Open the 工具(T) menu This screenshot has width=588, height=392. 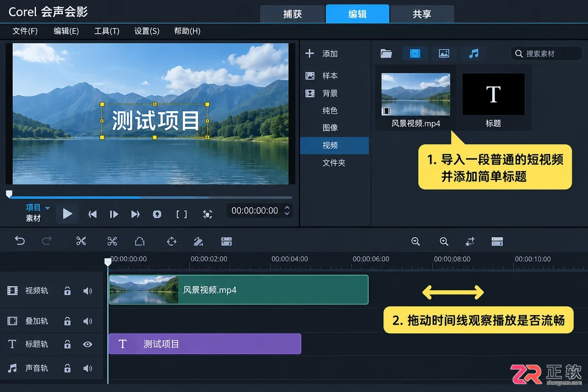click(107, 31)
